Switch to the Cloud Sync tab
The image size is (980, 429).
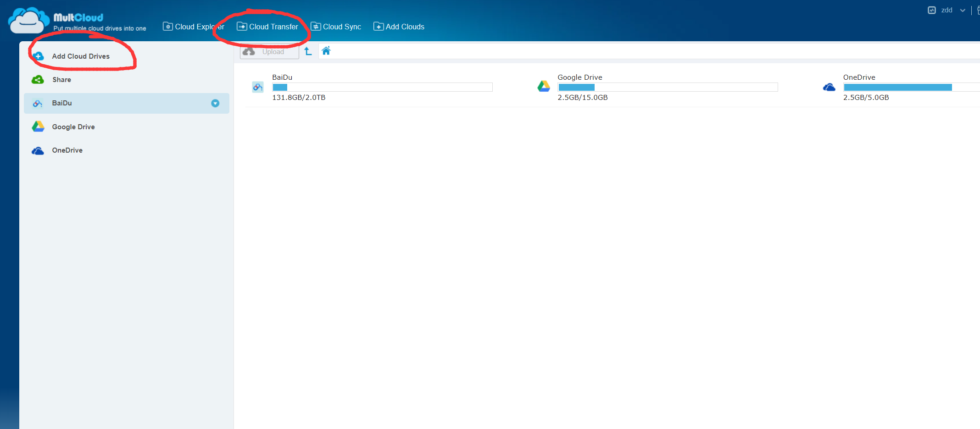click(336, 27)
